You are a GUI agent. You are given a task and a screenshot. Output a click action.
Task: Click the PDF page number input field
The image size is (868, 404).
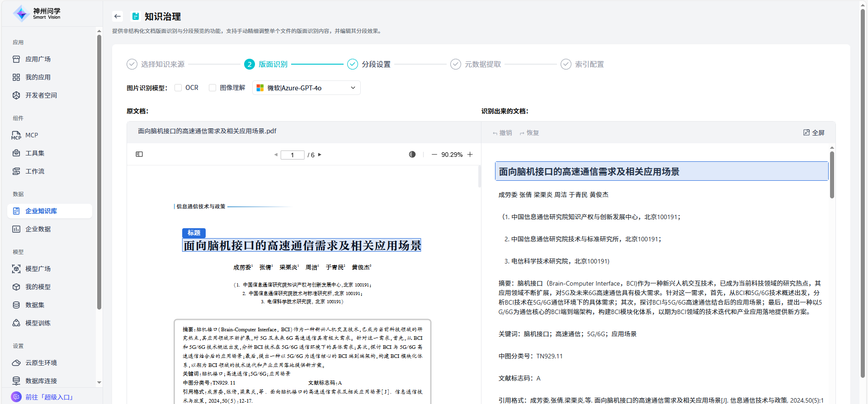pos(292,155)
